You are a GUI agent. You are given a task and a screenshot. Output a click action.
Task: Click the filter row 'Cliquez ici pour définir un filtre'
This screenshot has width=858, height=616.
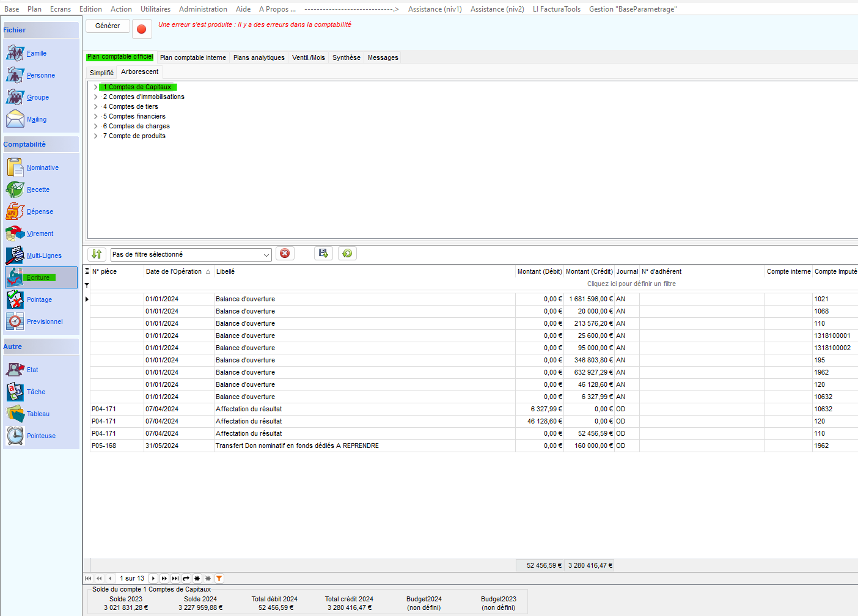[631, 284]
